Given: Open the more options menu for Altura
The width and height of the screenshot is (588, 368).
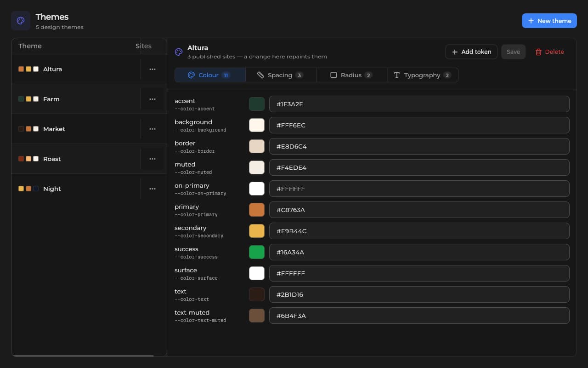Looking at the screenshot, I should [x=153, y=69].
